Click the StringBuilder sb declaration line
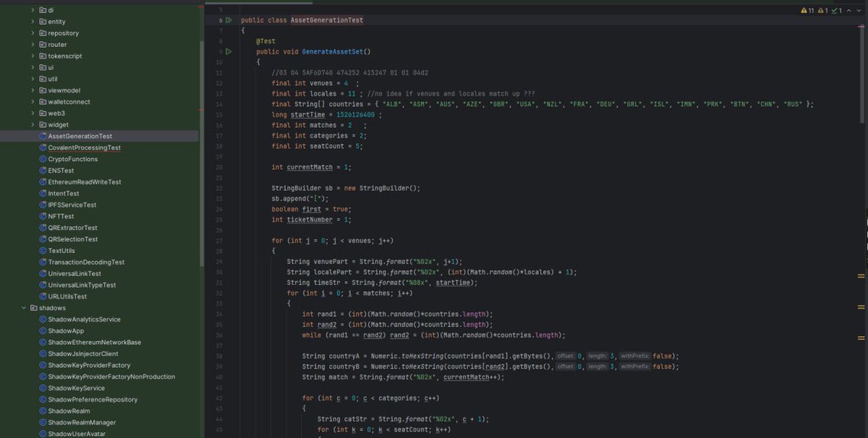Screen dimensions: 868x438 [346, 188]
